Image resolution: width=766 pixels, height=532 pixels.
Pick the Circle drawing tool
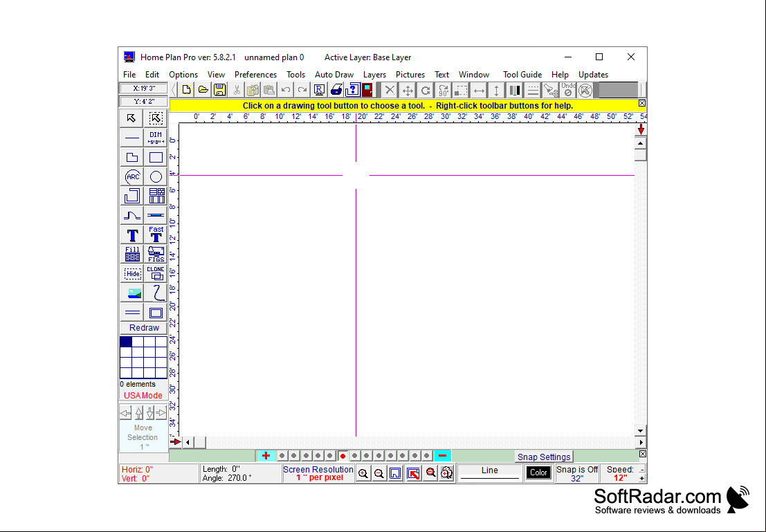(156, 177)
